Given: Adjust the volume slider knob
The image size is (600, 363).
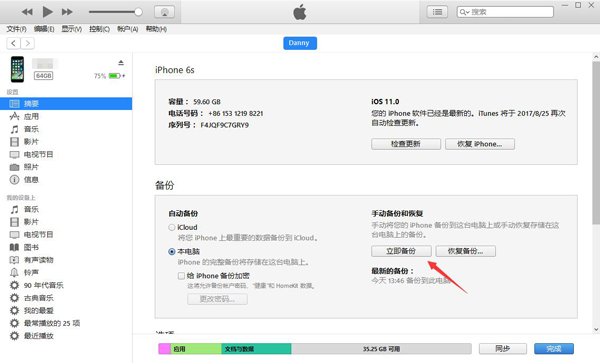Looking at the screenshot, I should pyautogui.click(x=138, y=12).
